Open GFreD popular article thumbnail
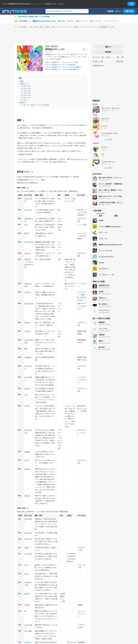138x644 pixels. (95, 263)
